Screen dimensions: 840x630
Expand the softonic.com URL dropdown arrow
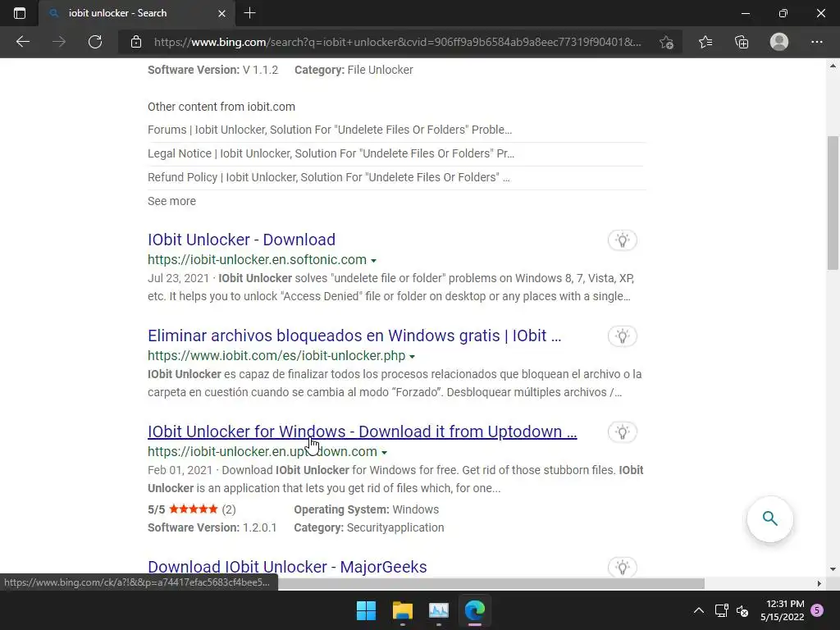[374, 260]
